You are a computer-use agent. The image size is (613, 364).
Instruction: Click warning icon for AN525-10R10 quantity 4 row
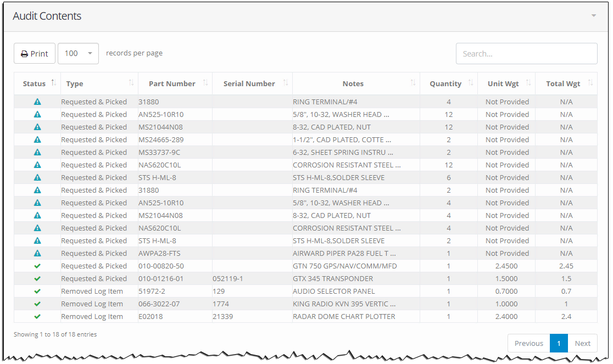click(37, 203)
